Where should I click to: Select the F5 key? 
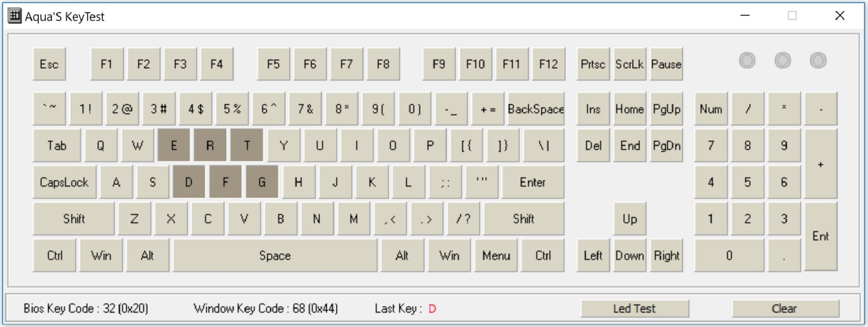point(274,64)
